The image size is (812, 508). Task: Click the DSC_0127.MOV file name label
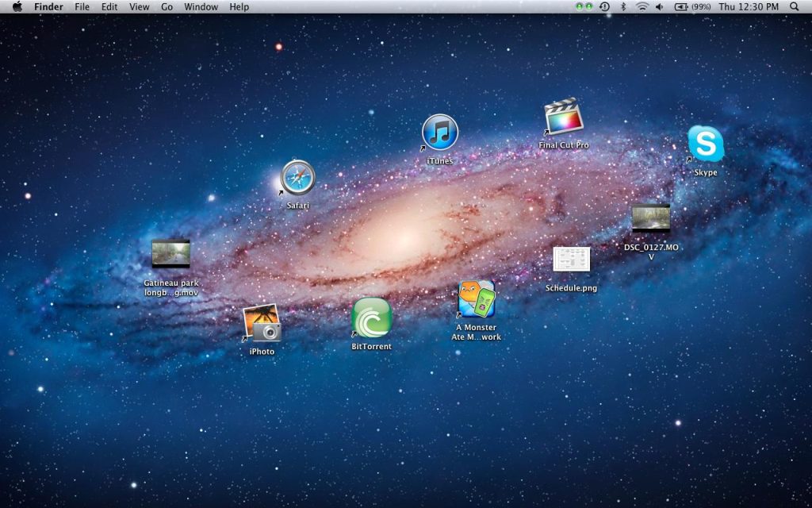[x=651, y=252]
